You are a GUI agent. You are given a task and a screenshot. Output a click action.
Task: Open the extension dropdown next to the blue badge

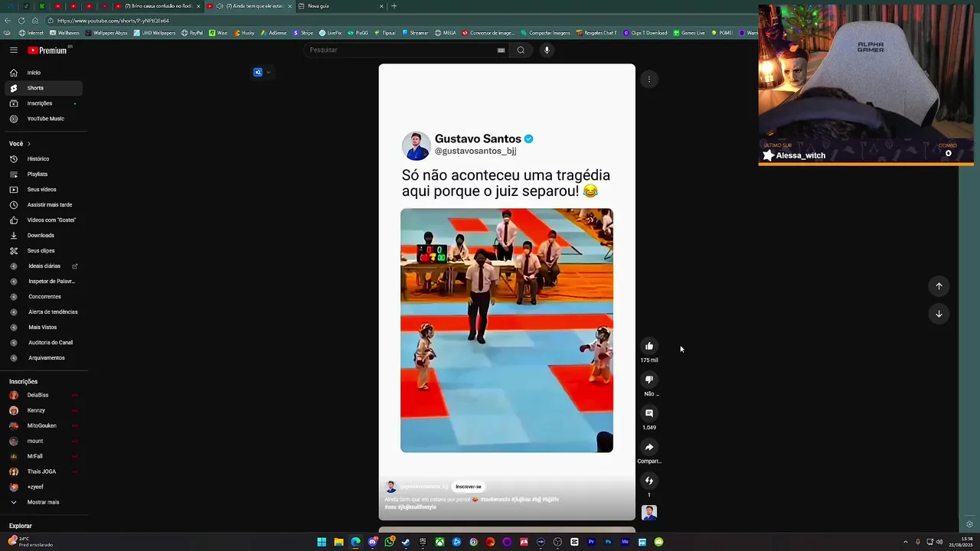pos(268,73)
